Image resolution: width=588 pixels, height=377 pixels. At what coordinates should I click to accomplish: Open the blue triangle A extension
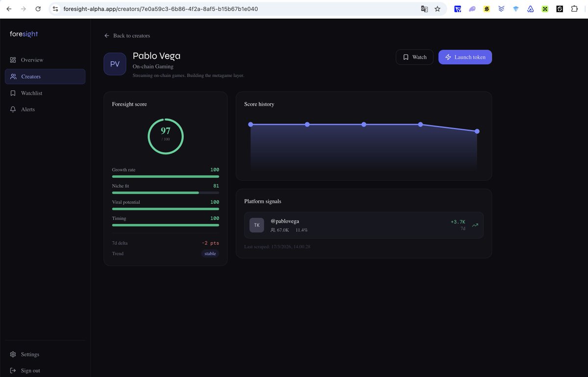(530, 9)
